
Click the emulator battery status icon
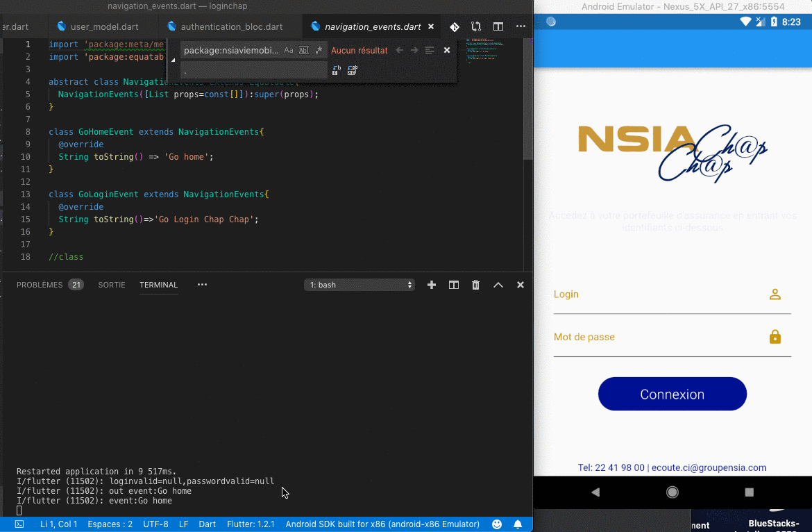pos(775,22)
